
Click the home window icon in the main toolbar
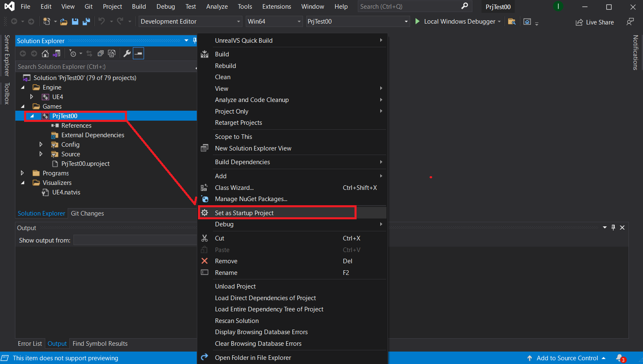coord(527,22)
